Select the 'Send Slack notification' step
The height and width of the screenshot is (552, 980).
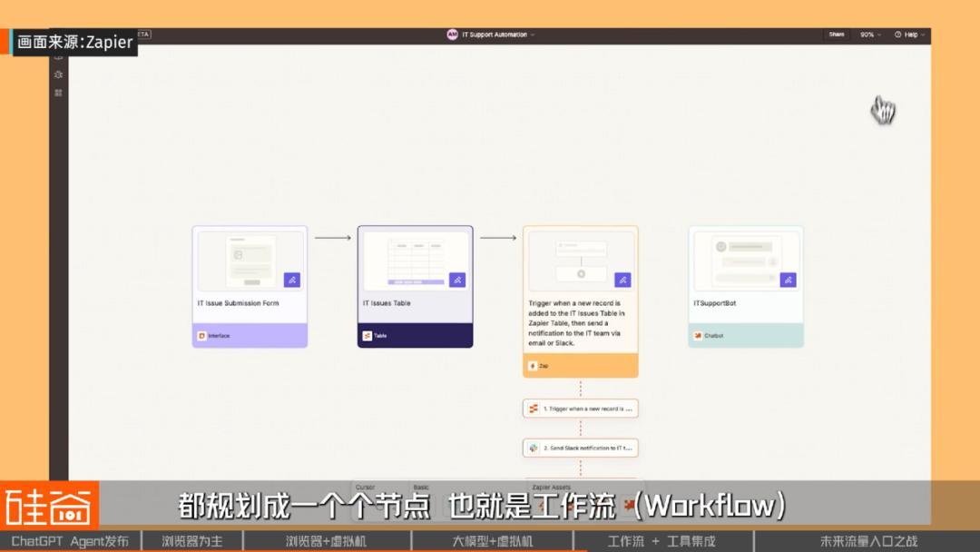click(581, 448)
